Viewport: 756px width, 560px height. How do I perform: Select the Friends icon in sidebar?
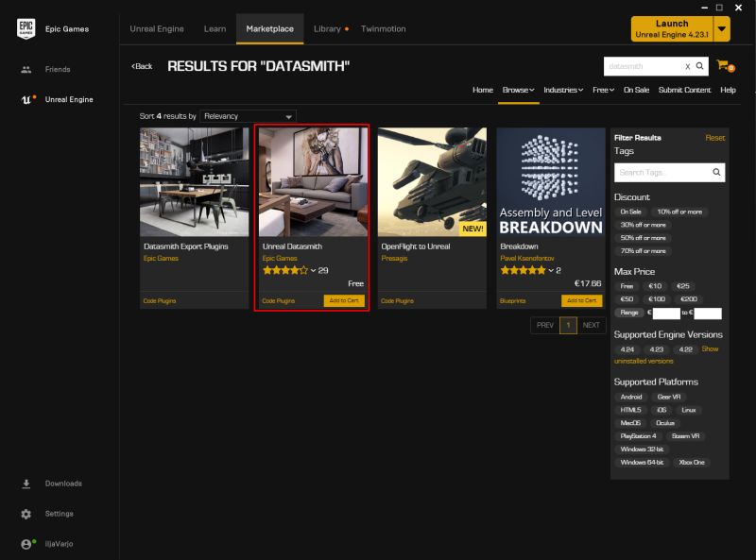[25, 68]
